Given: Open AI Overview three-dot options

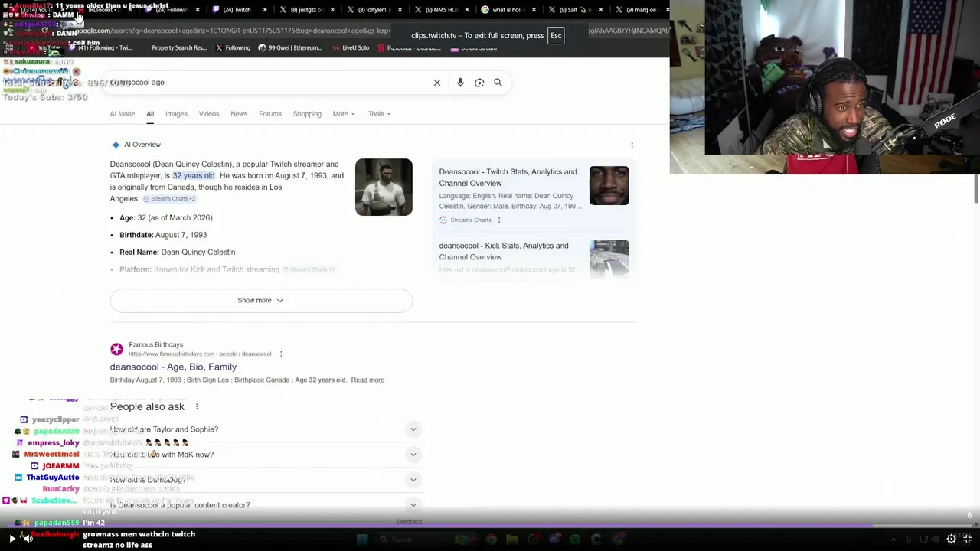Looking at the screenshot, I should click(x=632, y=145).
